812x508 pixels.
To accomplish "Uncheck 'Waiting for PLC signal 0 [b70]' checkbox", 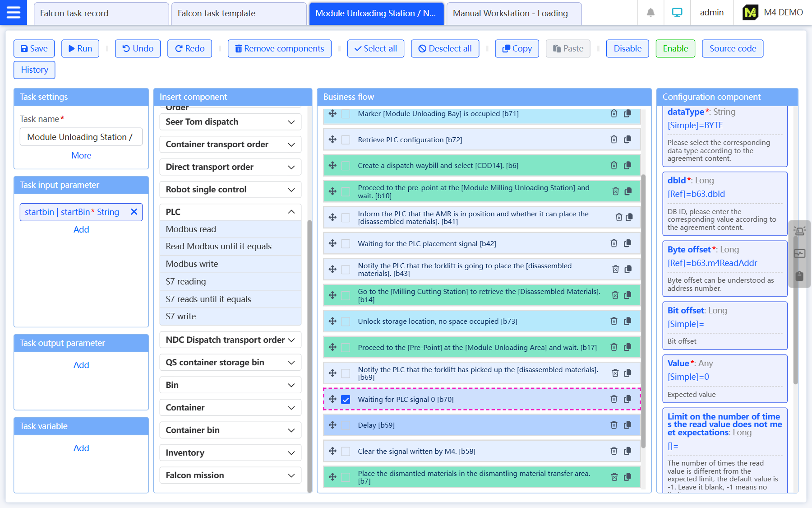I will (x=346, y=399).
